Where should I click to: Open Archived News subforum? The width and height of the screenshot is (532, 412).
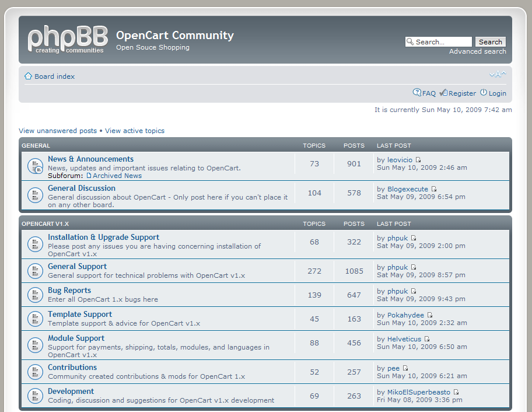point(117,176)
